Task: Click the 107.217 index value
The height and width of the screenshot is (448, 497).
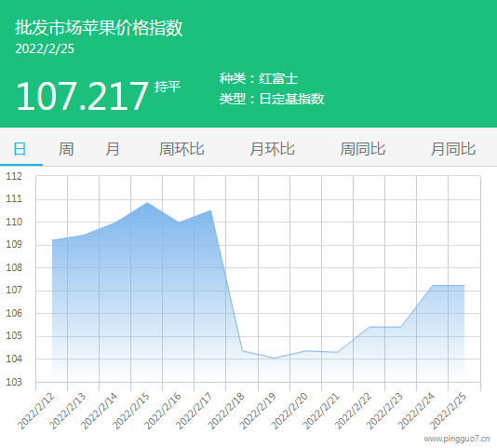Action: click(82, 96)
